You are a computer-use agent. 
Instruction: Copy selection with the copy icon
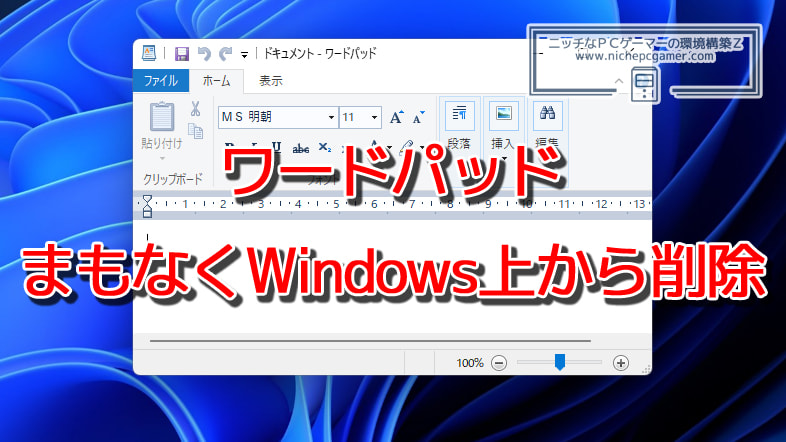pos(195,131)
